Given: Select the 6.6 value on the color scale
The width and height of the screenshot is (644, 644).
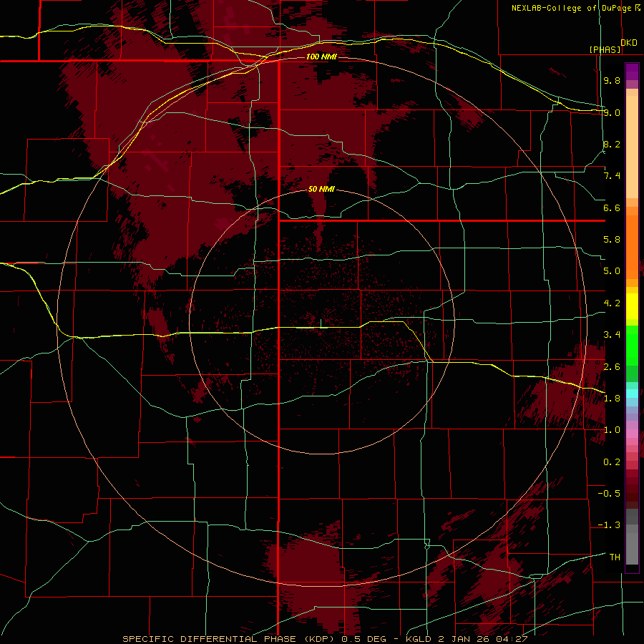Looking at the screenshot, I should (612, 208).
